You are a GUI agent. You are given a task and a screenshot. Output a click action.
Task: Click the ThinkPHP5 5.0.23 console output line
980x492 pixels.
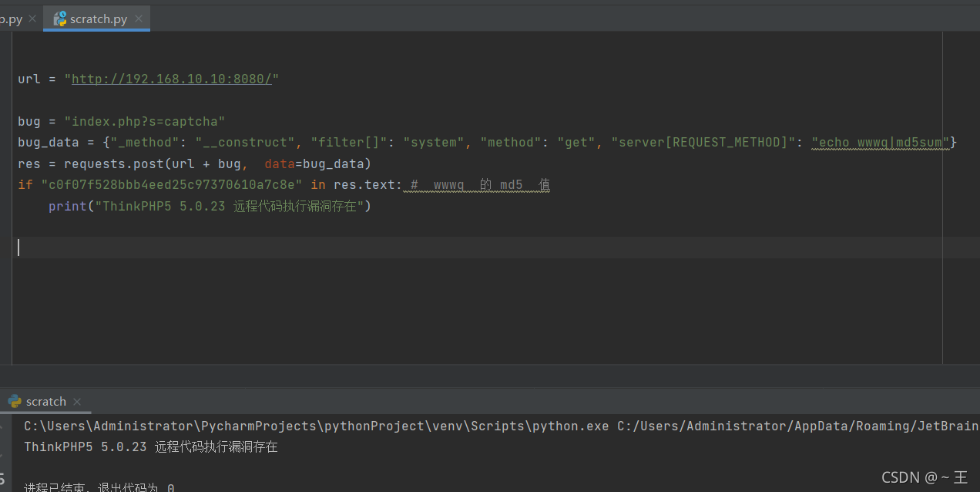pos(151,447)
